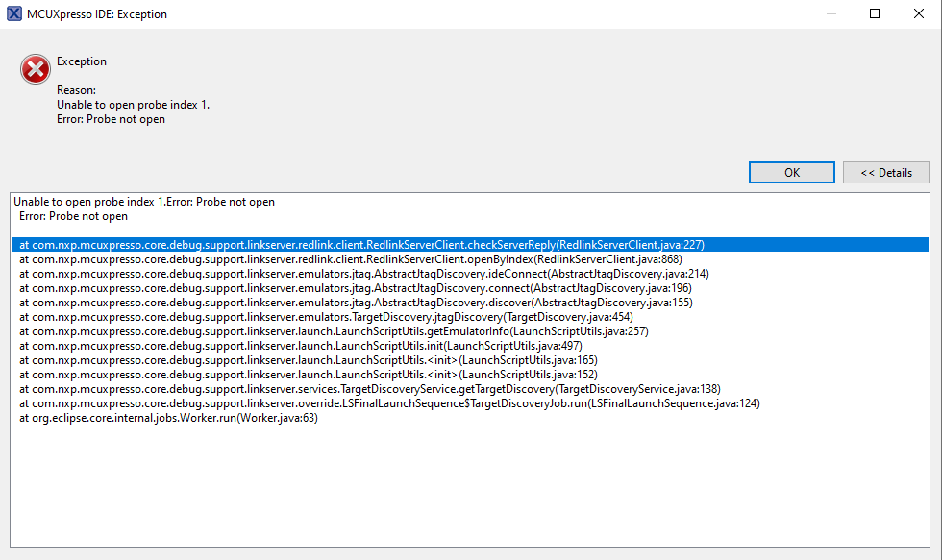This screenshot has width=942, height=560.
Task: Select the TargetDiscoveryService.getTargetDiscovery trace line
Action: [369, 389]
